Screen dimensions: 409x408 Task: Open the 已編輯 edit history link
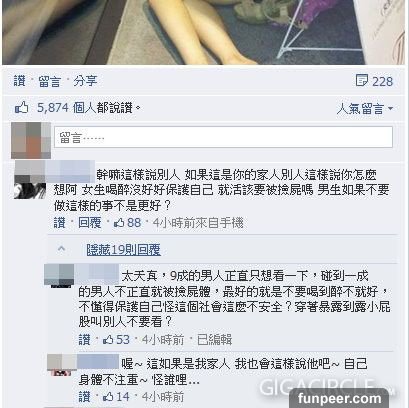[214, 340]
